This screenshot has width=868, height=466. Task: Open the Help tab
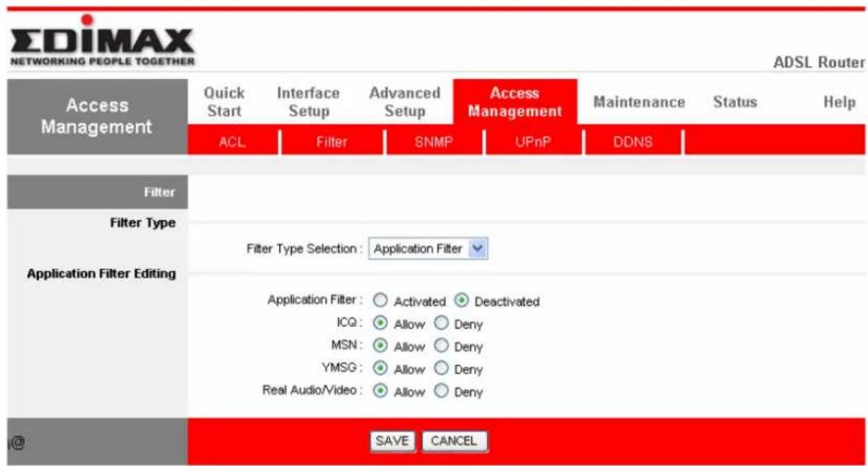[x=840, y=102]
